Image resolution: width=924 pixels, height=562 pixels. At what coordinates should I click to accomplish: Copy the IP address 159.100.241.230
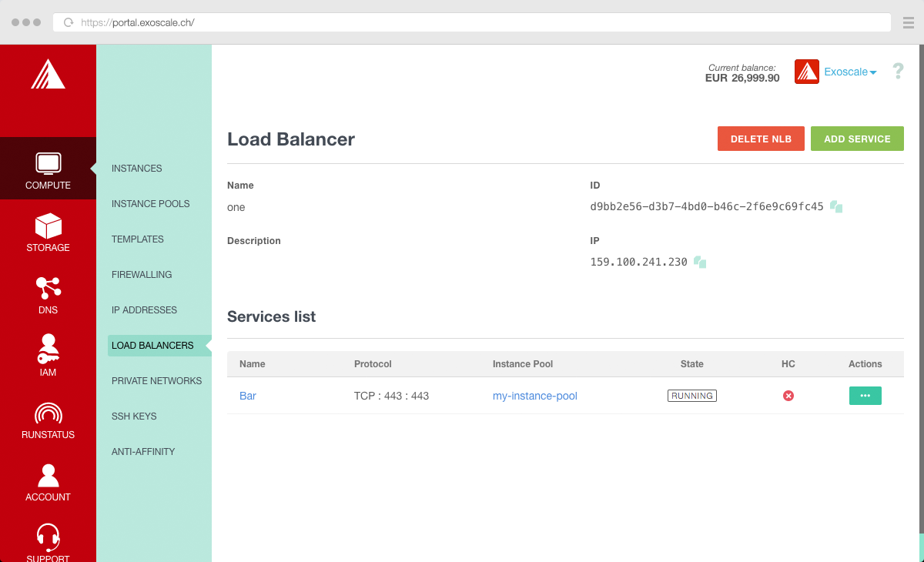coord(700,263)
